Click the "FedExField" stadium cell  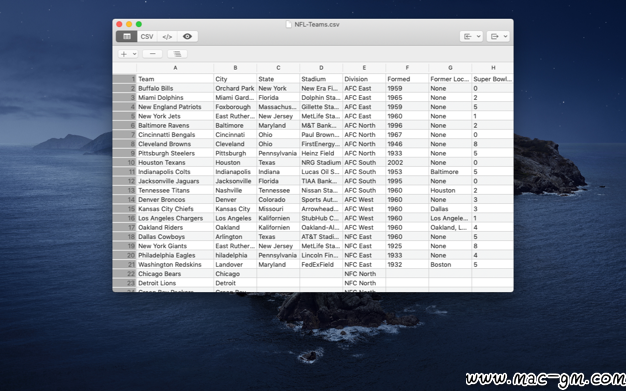[x=321, y=264]
